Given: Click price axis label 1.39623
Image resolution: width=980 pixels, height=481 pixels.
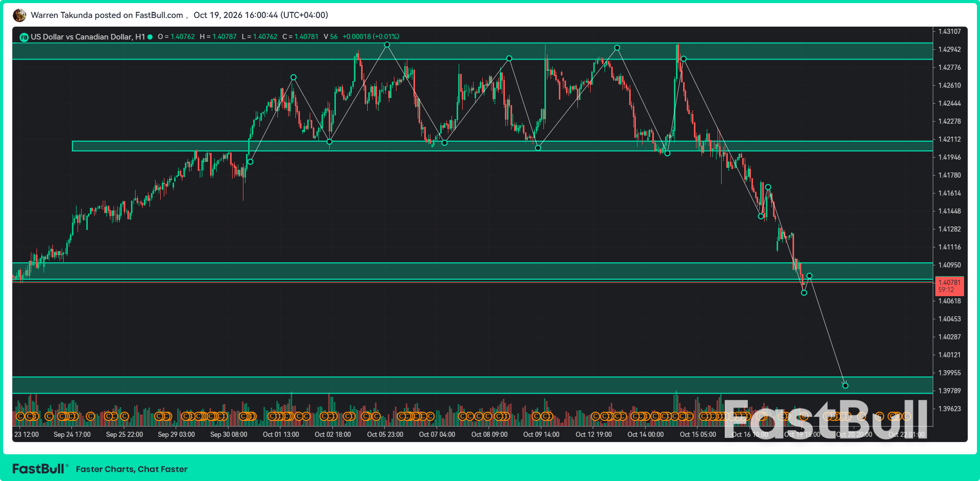Looking at the screenshot, I should tap(949, 409).
